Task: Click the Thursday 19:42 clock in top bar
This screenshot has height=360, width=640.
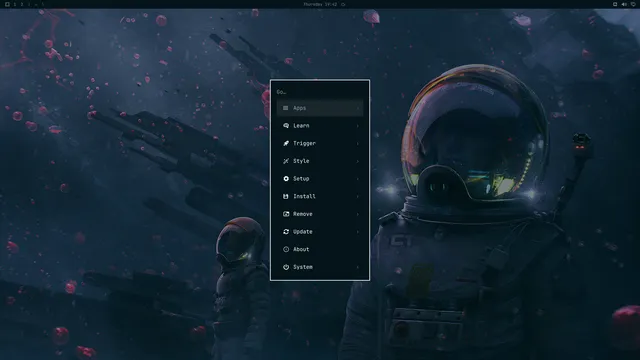Action: [320, 4]
